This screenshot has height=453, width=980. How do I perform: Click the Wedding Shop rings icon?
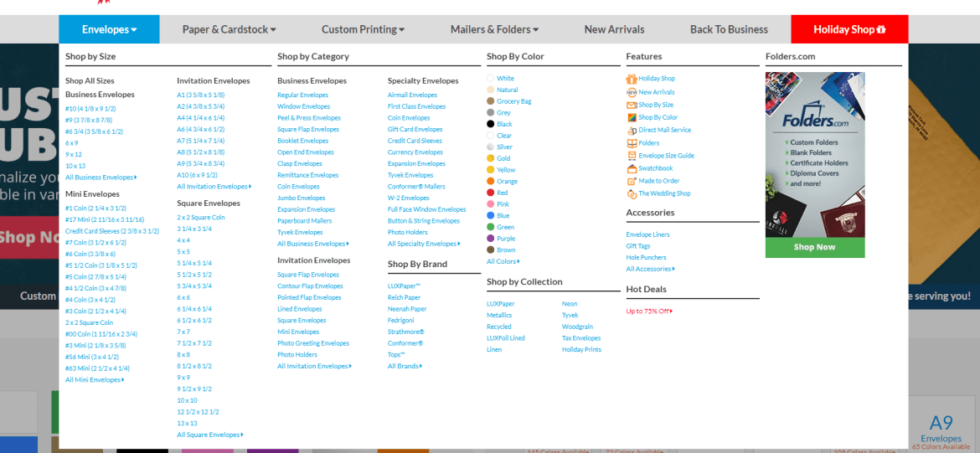632,193
